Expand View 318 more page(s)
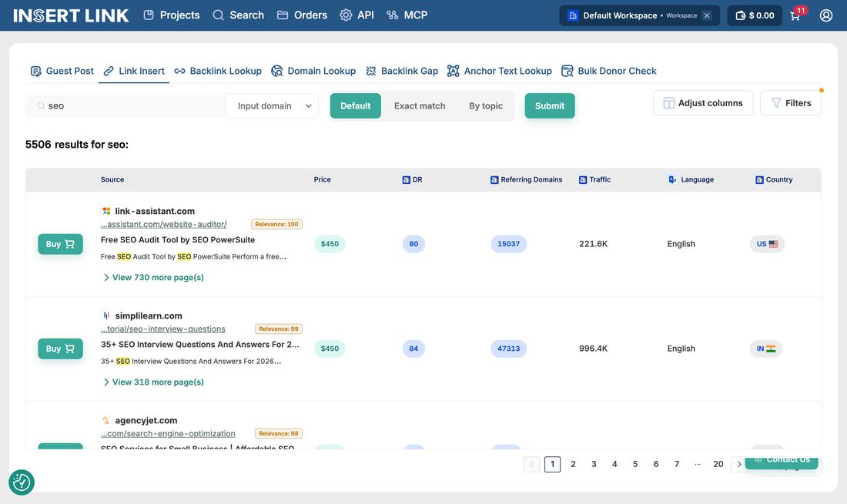This screenshot has height=504, width=847. click(x=153, y=382)
